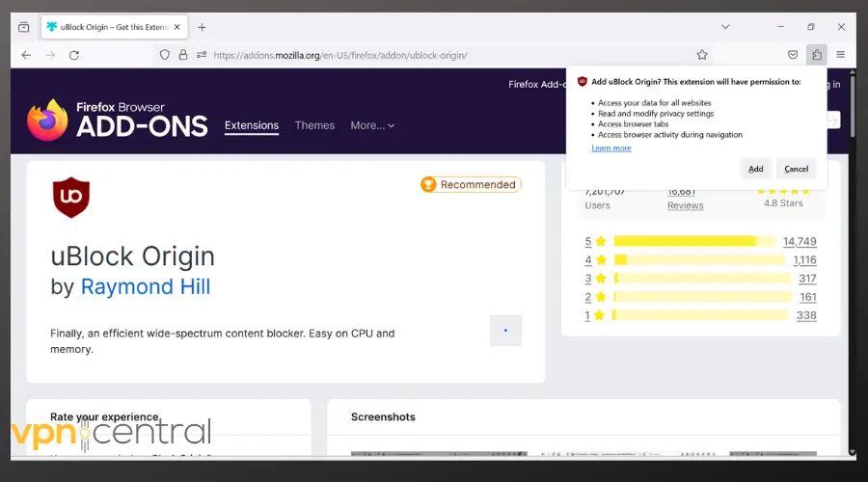Open 14,749 five-star reviews count
This screenshot has height=482, width=868.
point(800,241)
